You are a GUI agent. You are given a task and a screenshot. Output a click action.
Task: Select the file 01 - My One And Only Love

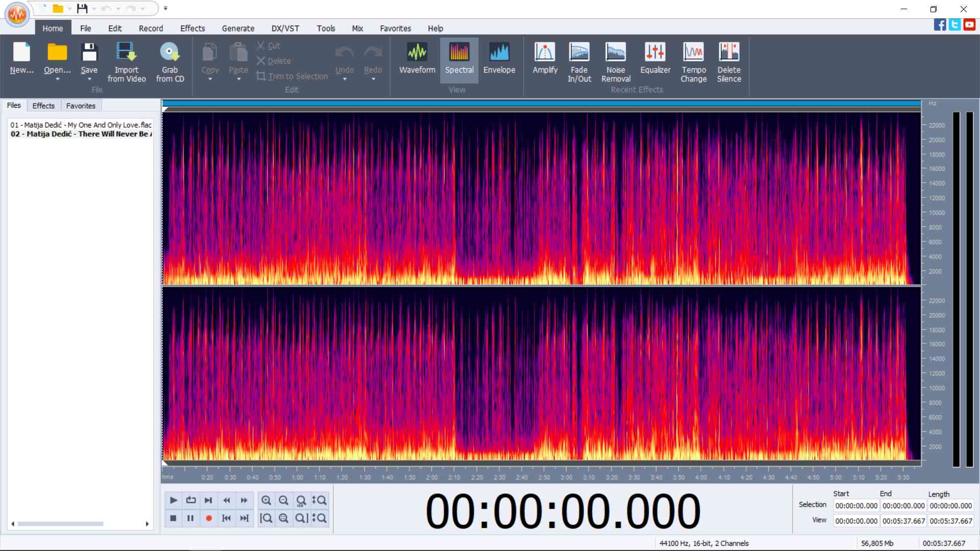(x=80, y=124)
